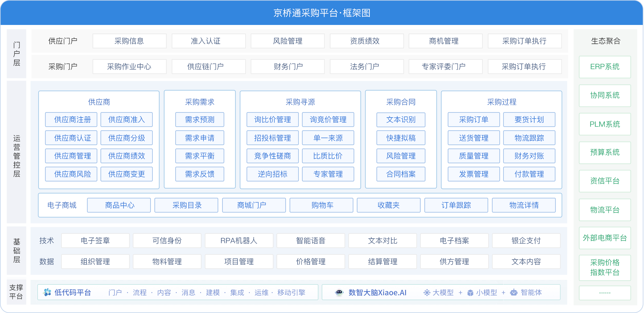Open 外部电商平台 ecosystem entry

coord(605,238)
